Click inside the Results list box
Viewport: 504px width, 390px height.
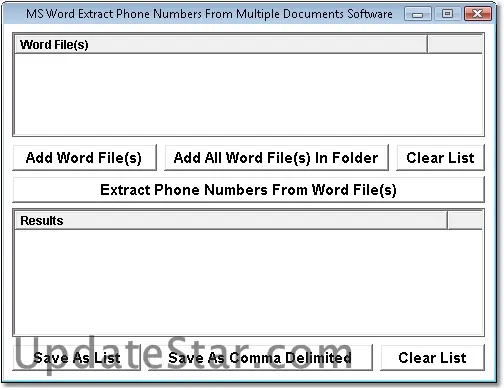pyautogui.click(x=248, y=282)
